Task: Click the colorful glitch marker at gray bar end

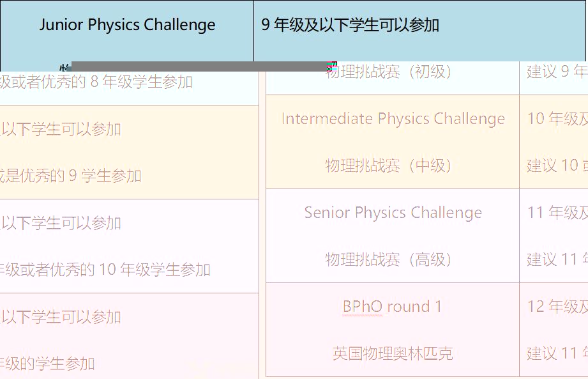Action: click(x=331, y=66)
